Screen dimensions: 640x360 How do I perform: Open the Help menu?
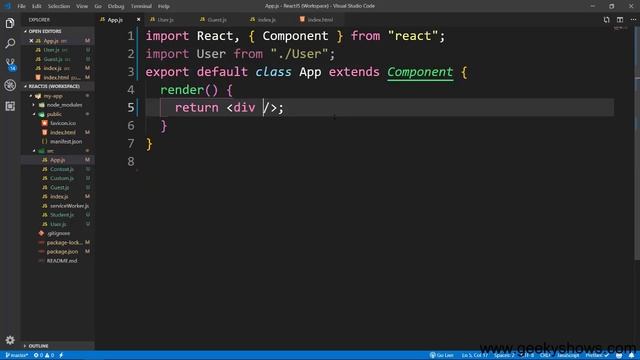click(x=164, y=6)
